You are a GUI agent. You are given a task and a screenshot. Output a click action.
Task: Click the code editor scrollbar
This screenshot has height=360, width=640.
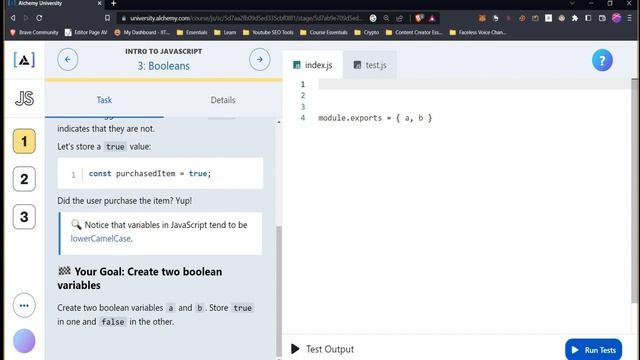[x=634, y=190]
